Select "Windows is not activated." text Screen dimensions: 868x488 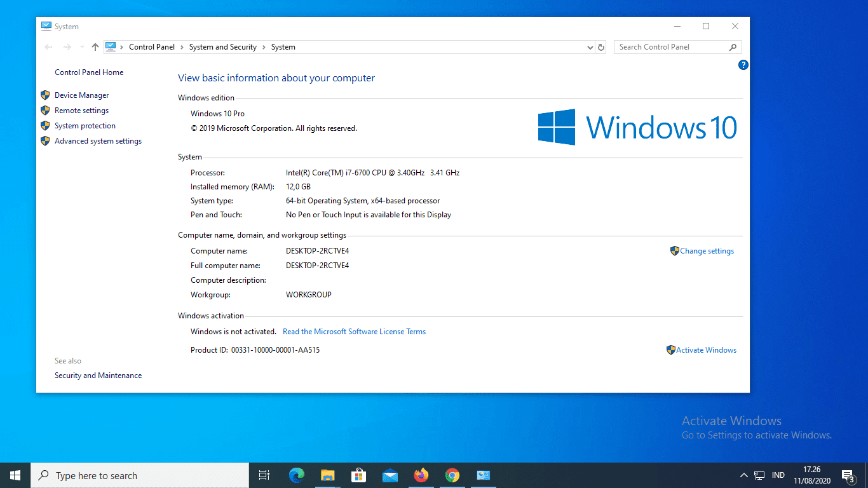click(233, 332)
